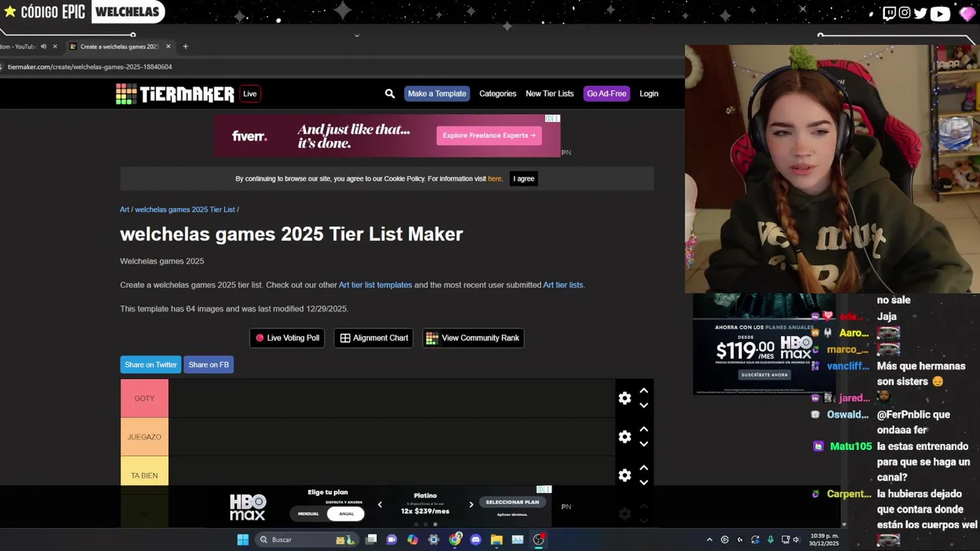The height and width of the screenshot is (551, 980).
Task: Click the red GOTY tier label
Action: 144,398
